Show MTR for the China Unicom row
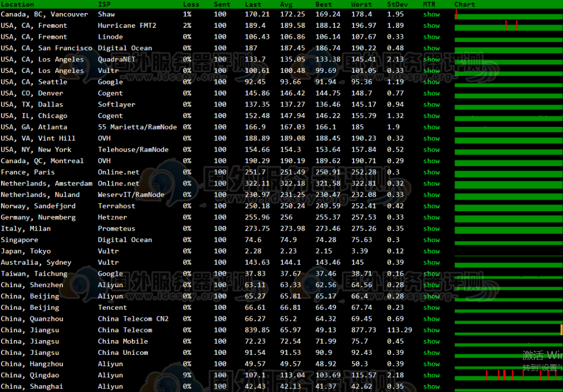This screenshot has width=563, height=392. (x=431, y=353)
